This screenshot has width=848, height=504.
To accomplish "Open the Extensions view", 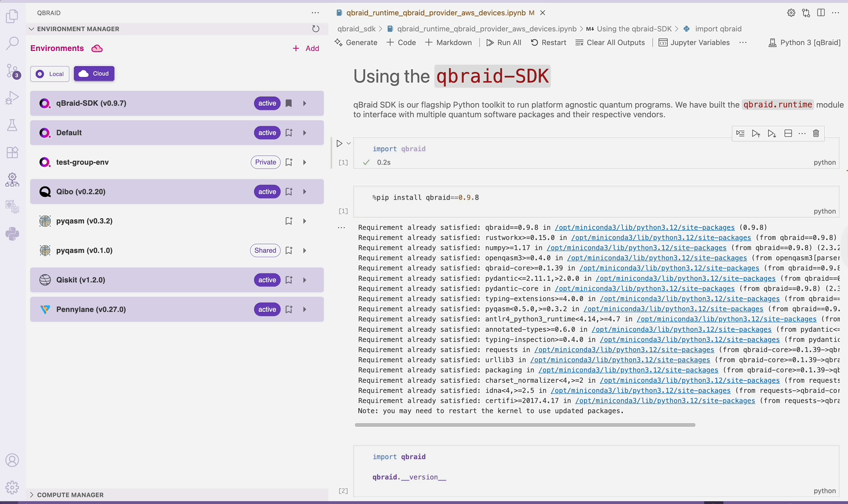I will (x=12, y=152).
